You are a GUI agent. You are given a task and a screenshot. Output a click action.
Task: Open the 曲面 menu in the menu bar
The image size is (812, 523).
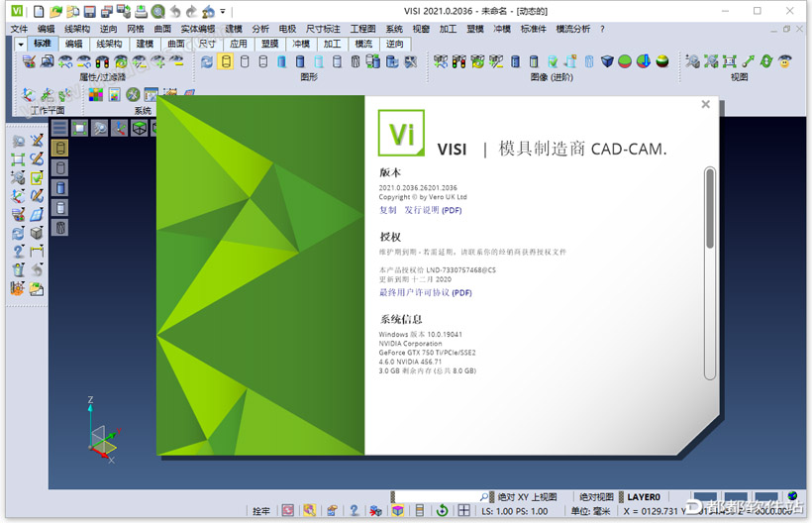(162, 29)
